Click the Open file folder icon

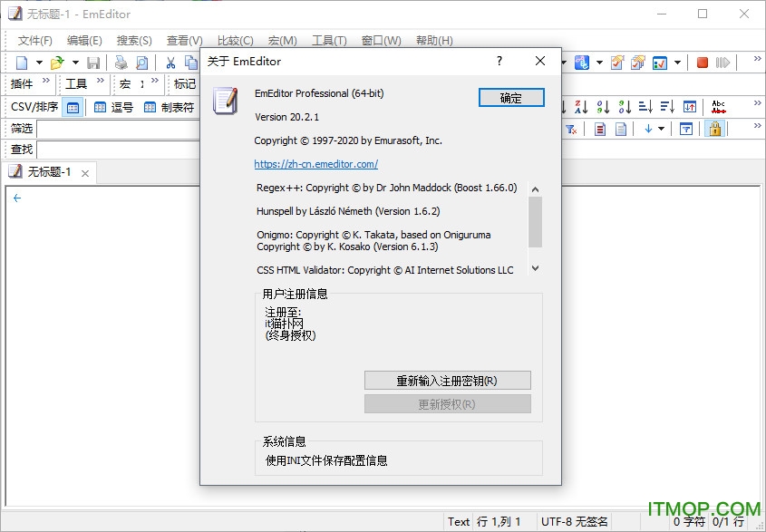pyautogui.click(x=58, y=63)
